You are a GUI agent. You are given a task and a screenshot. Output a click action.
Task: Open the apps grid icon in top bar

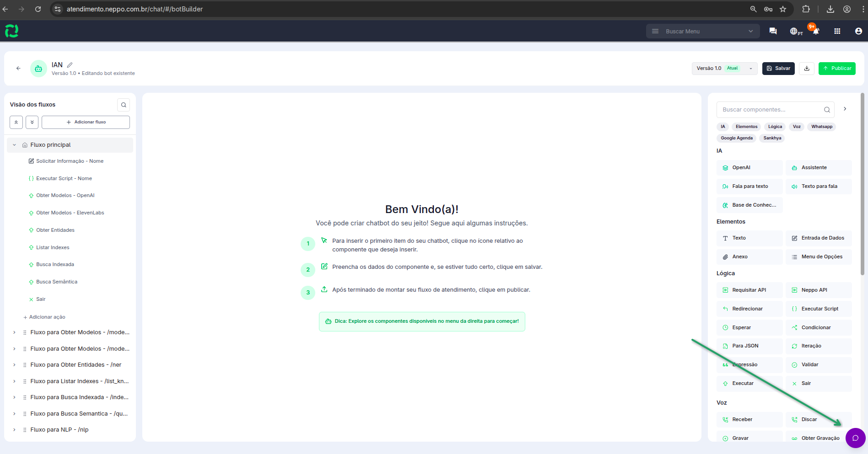click(837, 31)
